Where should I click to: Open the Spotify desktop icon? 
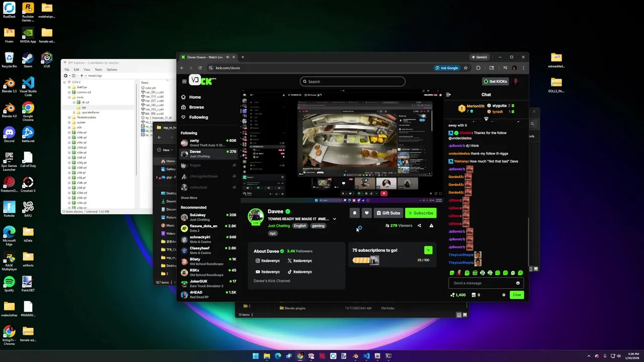(9, 284)
